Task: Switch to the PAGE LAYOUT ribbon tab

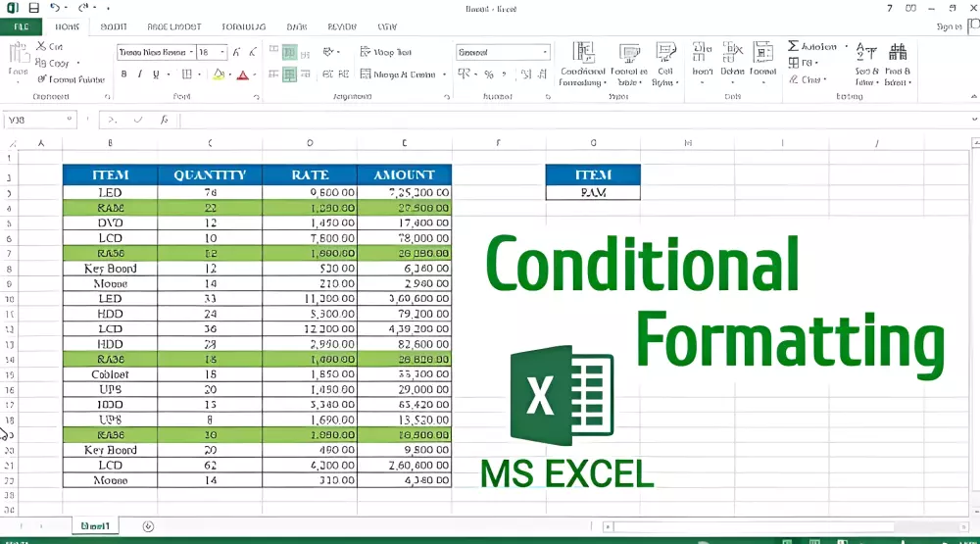Action: point(174,26)
